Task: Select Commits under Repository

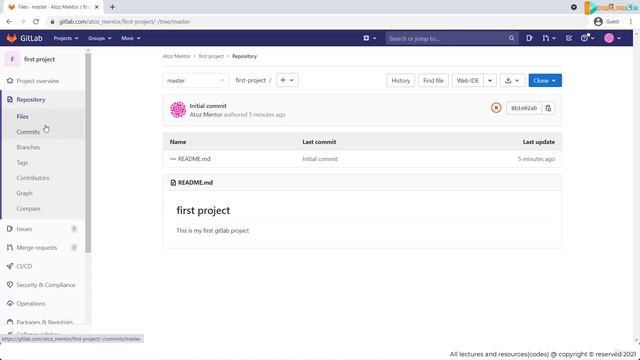Action: point(28,132)
